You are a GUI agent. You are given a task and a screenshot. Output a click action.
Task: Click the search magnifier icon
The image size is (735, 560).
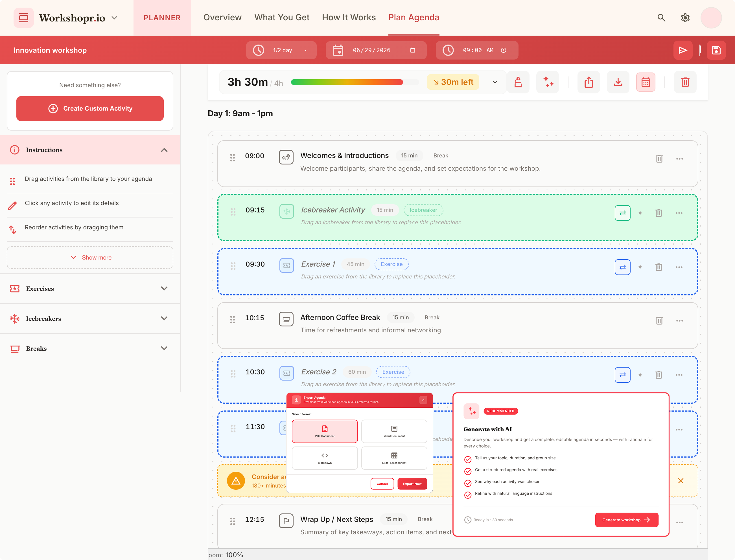[661, 18]
